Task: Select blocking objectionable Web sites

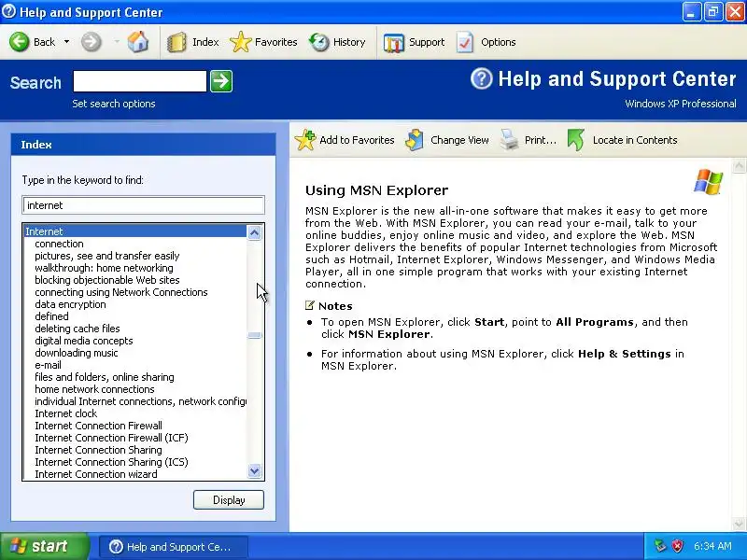Action: tap(107, 280)
